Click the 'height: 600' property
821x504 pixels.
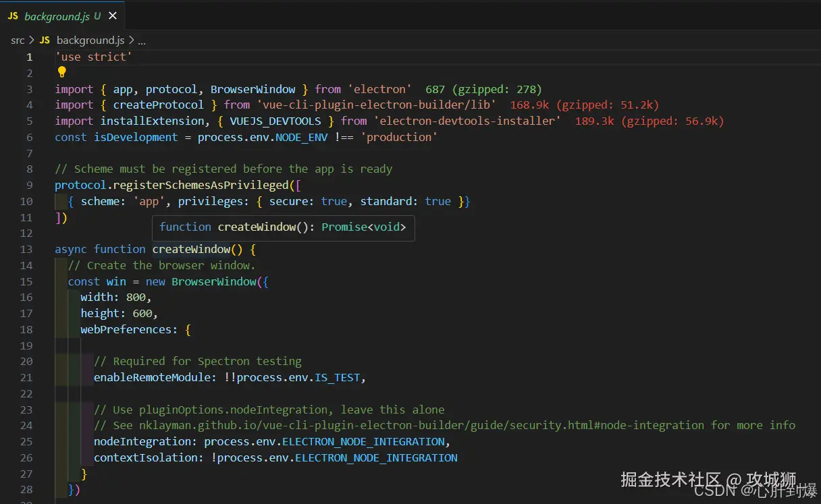[x=116, y=314]
